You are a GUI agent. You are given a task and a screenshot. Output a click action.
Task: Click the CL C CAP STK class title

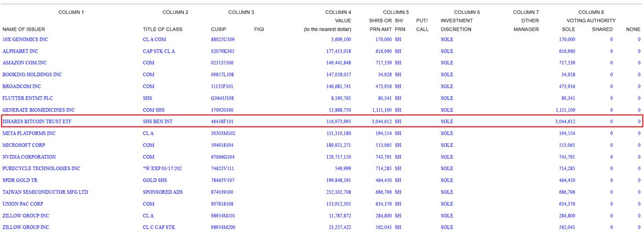click(160, 227)
